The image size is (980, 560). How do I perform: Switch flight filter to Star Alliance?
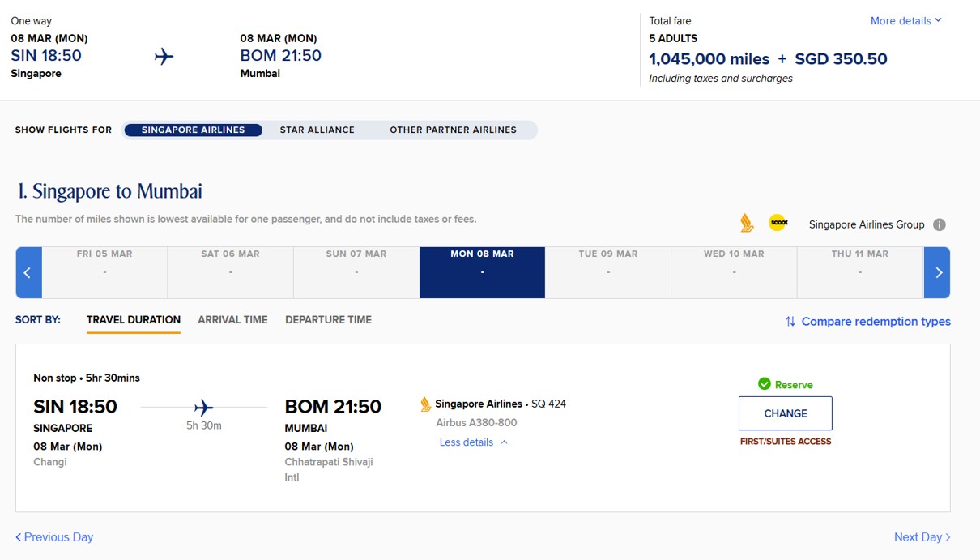click(317, 130)
